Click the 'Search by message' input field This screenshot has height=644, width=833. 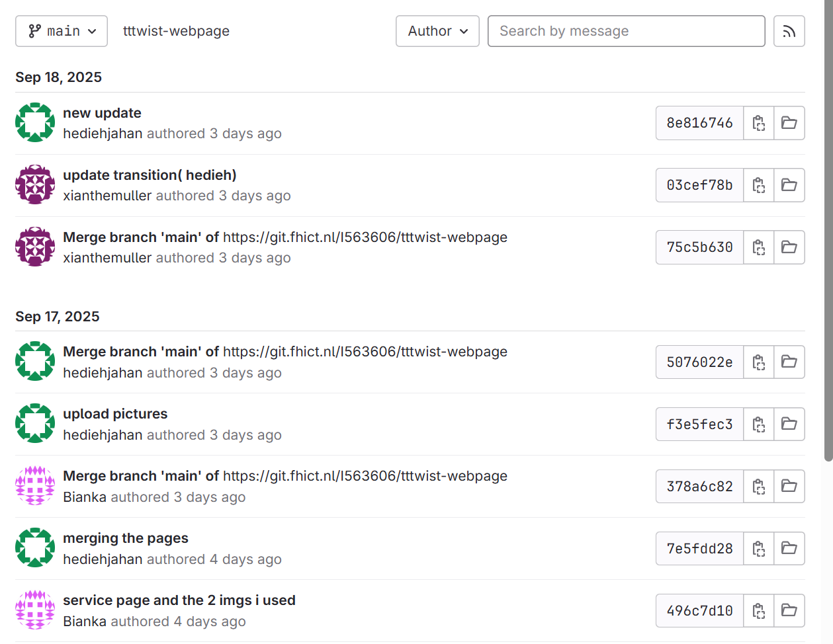click(x=626, y=30)
